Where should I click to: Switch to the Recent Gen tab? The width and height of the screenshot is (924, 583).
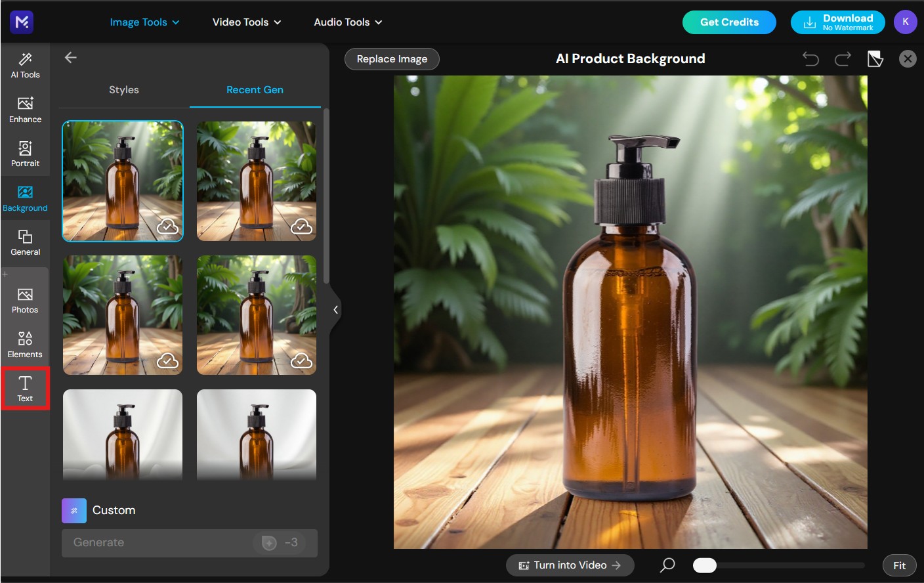point(255,90)
